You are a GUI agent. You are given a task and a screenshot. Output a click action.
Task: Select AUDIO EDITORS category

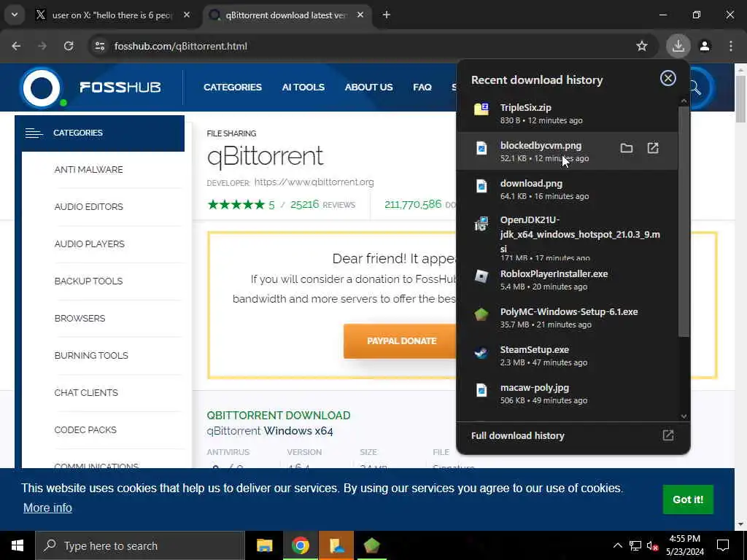click(88, 206)
